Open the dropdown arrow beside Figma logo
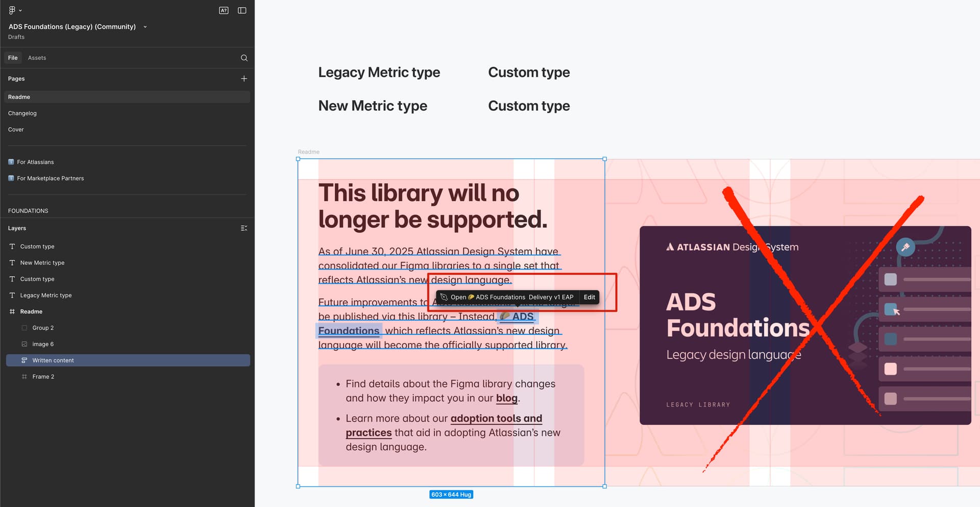This screenshot has height=507, width=980. coord(20,10)
